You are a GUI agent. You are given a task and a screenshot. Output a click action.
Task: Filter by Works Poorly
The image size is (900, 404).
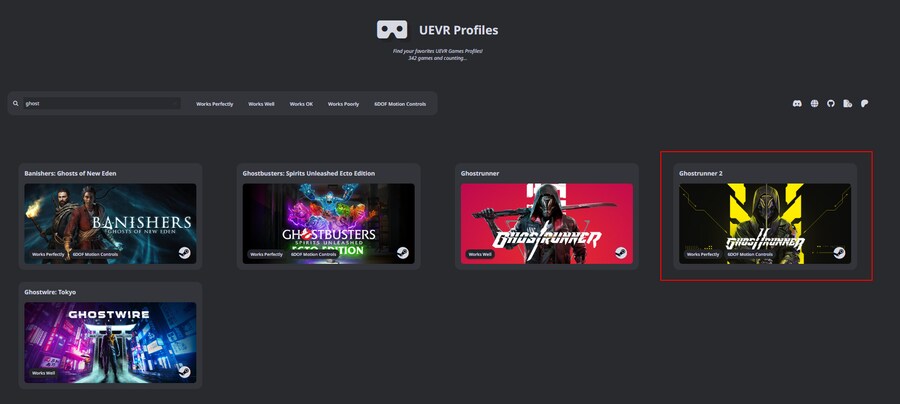[343, 104]
